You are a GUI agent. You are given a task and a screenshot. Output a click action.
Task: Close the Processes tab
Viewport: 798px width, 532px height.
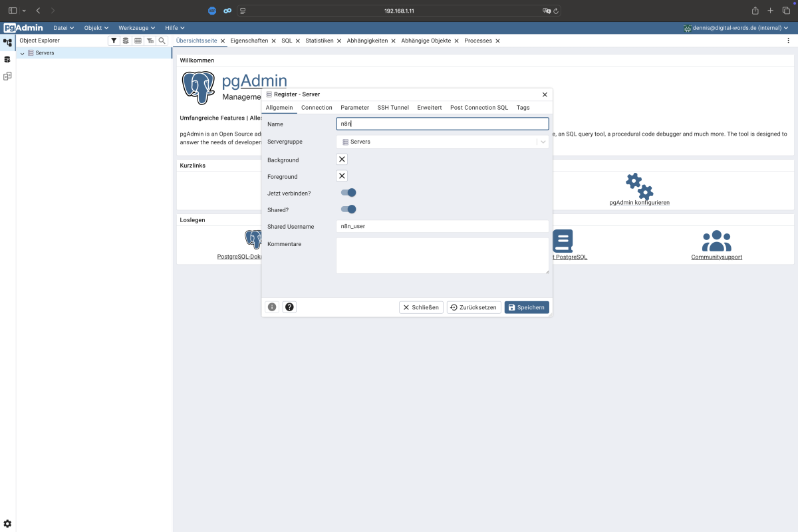(x=497, y=41)
